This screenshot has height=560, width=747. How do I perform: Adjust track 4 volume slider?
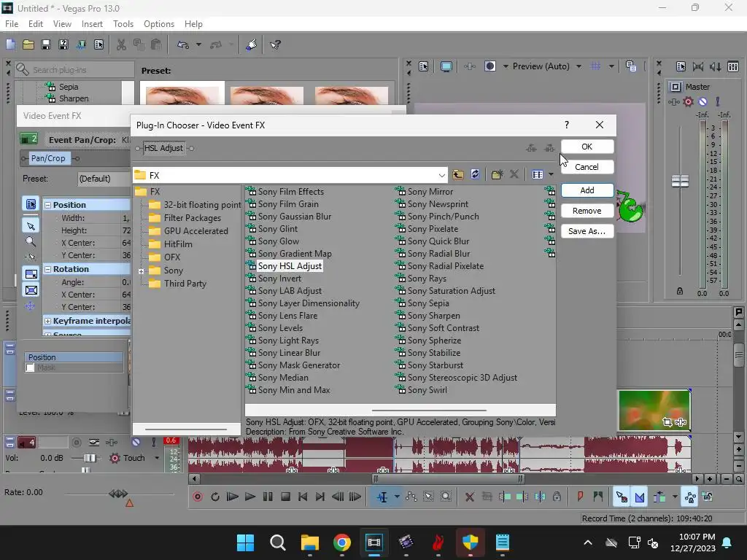(x=89, y=458)
